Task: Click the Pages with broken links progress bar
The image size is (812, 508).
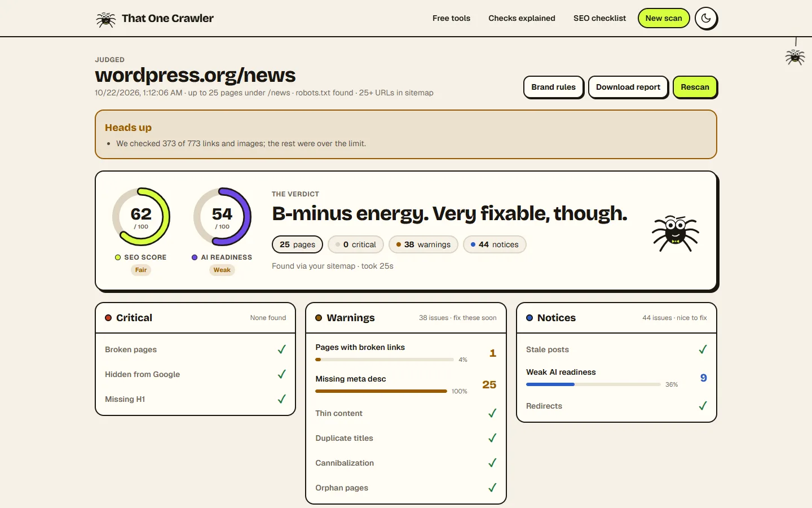Action: (x=385, y=360)
